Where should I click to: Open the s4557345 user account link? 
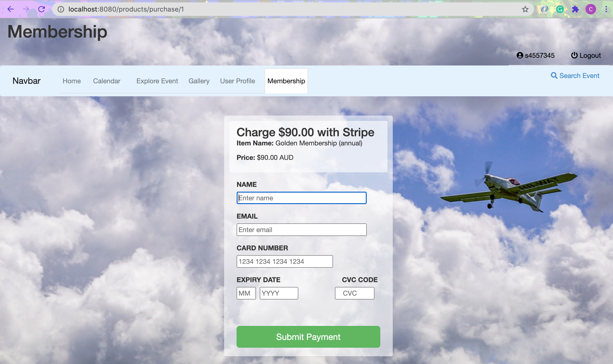535,55
